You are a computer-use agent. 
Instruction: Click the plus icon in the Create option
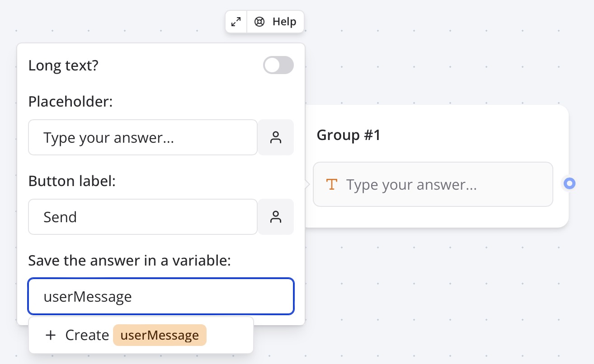[x=51, y=335]
